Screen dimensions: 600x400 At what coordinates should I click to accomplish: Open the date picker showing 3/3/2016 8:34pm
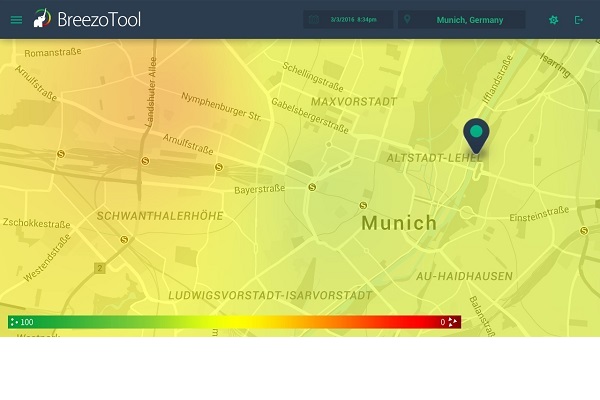coord(348,20)
